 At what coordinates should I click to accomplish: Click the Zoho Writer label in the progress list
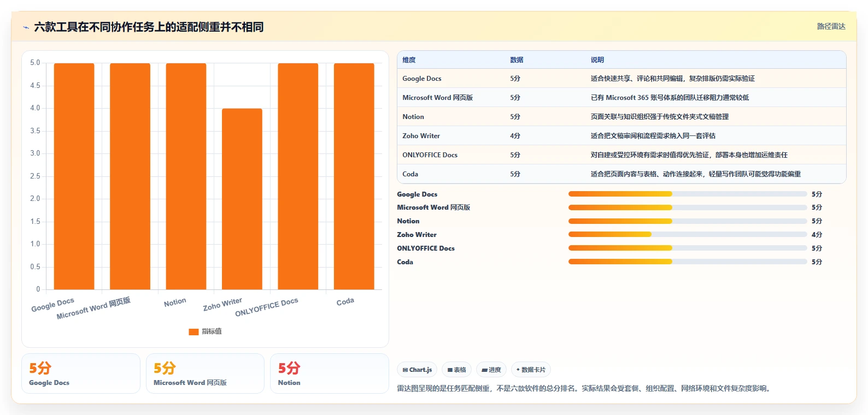click(417, 235)
